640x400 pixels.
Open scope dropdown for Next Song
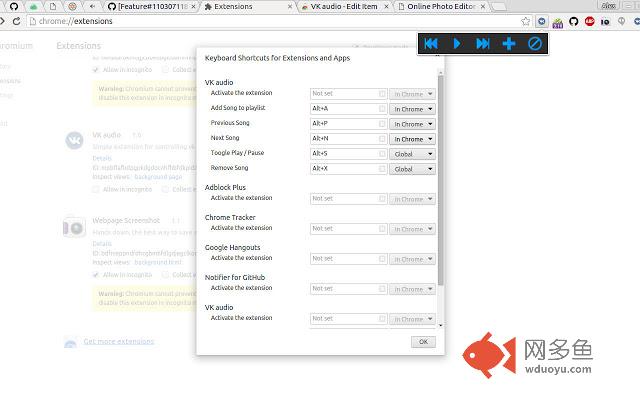pos(412,139)
